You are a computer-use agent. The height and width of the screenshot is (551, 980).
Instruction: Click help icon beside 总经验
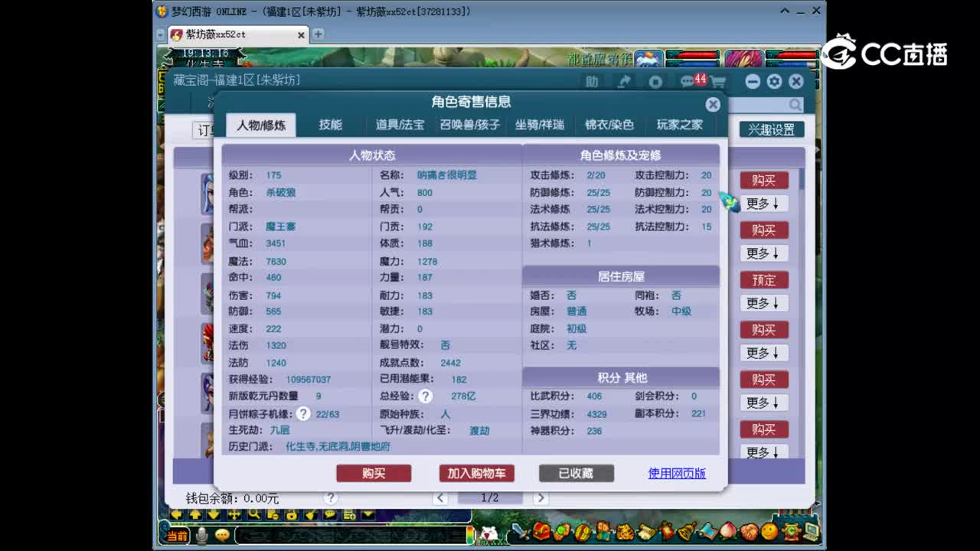pos(425,396)
